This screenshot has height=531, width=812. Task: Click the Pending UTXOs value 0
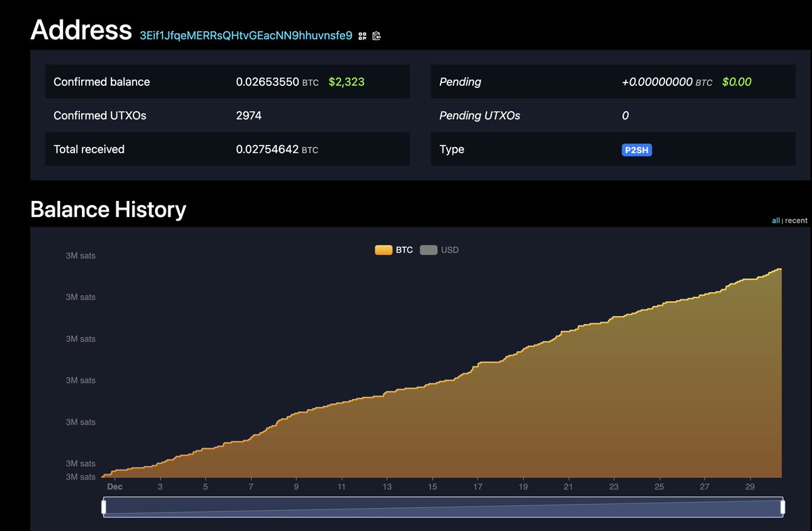pos(625,116)
